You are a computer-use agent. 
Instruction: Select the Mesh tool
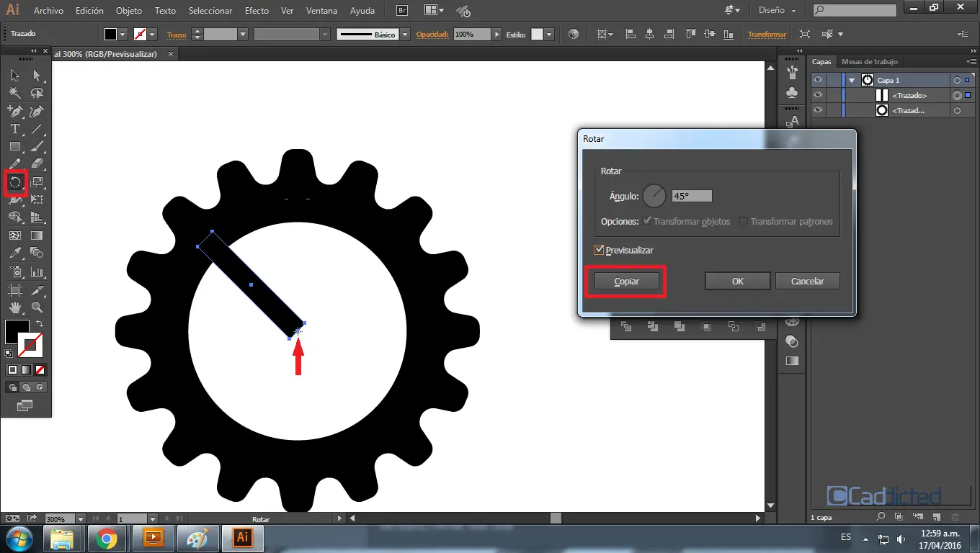coord(15,235)
